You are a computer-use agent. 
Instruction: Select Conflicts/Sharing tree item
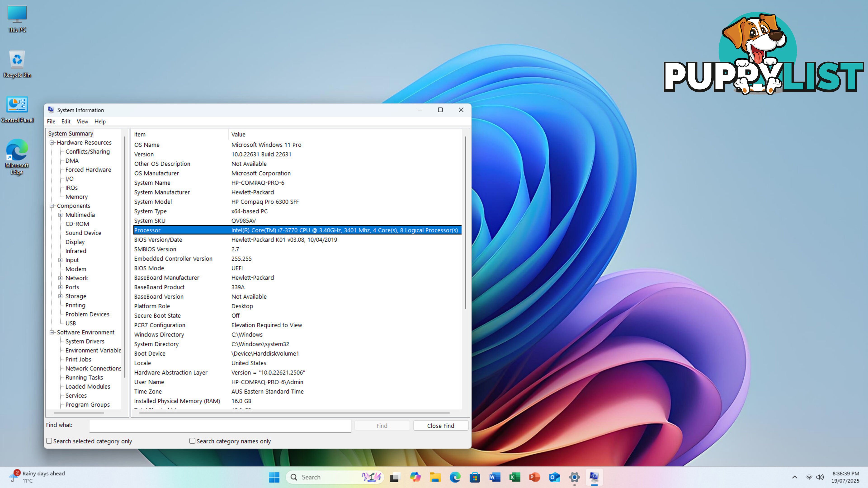88,152
